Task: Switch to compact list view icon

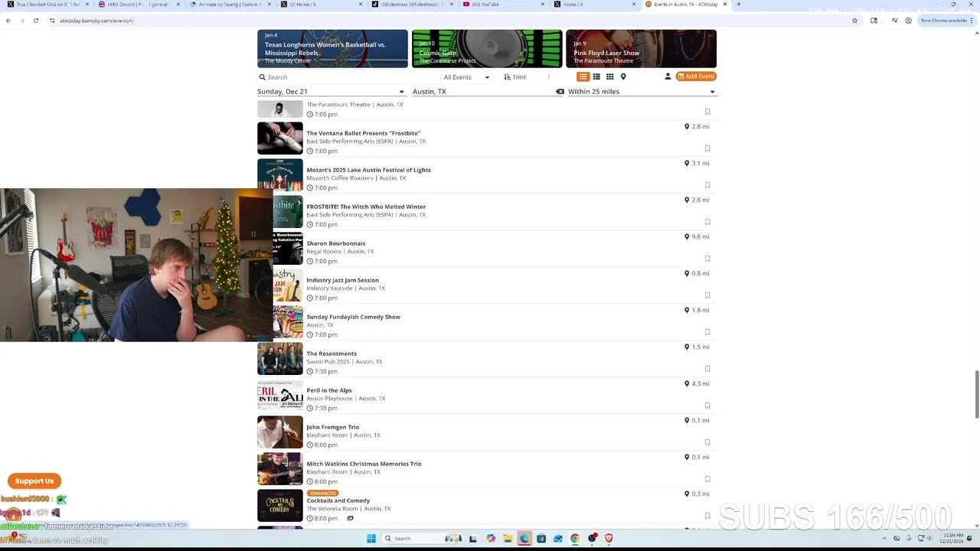Action: pyautogui.click(x=596, y=77)
